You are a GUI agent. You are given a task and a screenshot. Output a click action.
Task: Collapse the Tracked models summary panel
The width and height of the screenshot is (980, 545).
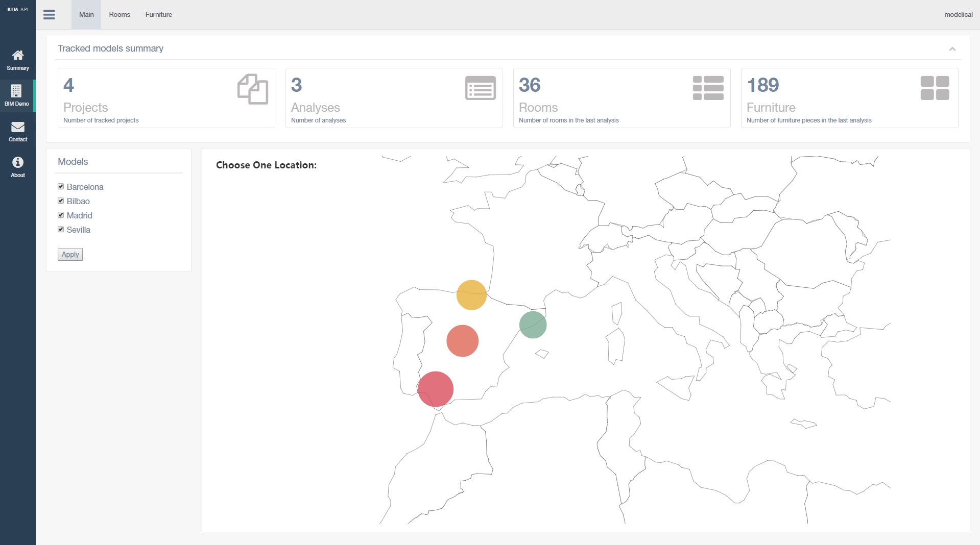click(x=952, y=49)
